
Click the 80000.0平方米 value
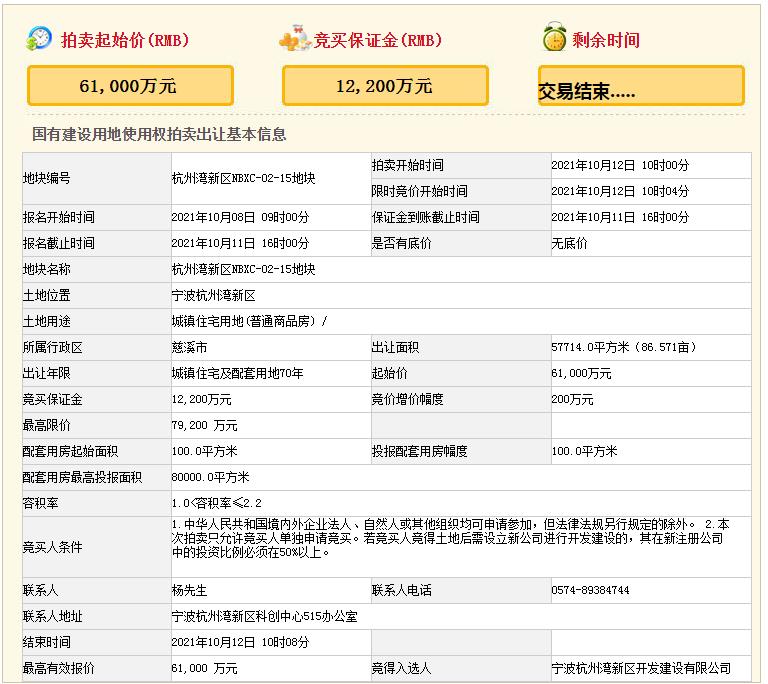pos(211,477)
